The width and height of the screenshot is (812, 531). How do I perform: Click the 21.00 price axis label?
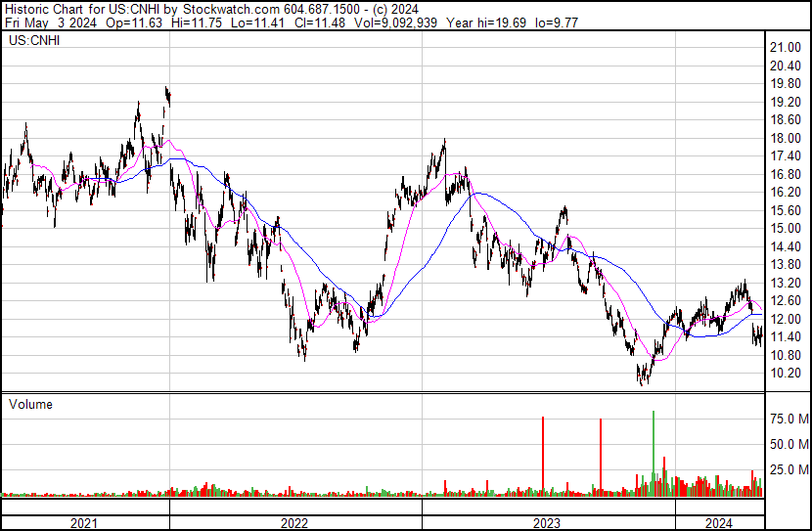[x=786, y=47]
